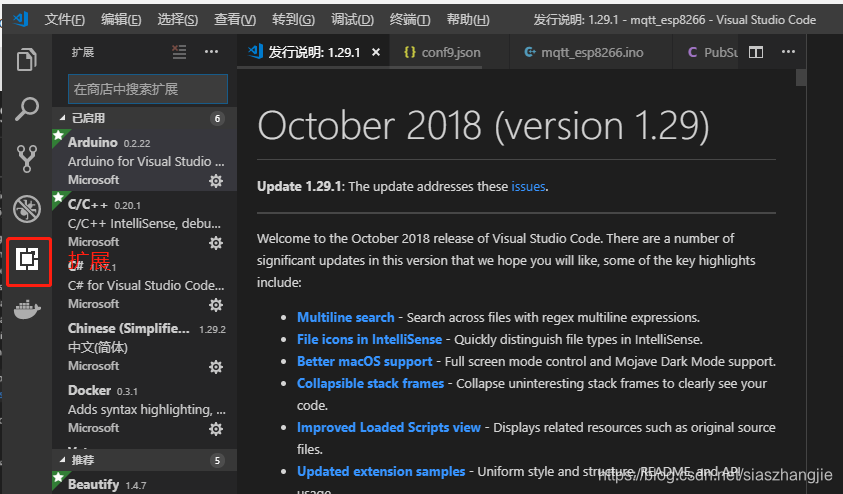This screenshot has width=843, height=494.
Task: Open the Extensions view icon
Action: pos(27,260)
